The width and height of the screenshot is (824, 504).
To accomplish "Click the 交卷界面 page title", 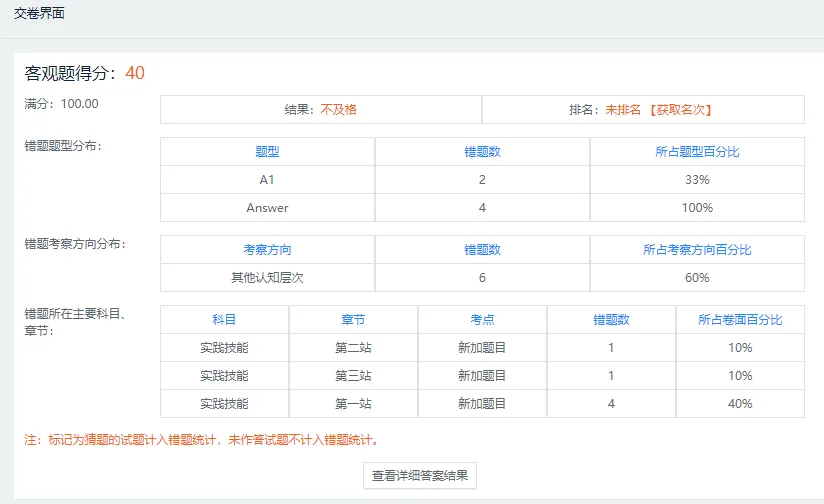I will 39,13.
